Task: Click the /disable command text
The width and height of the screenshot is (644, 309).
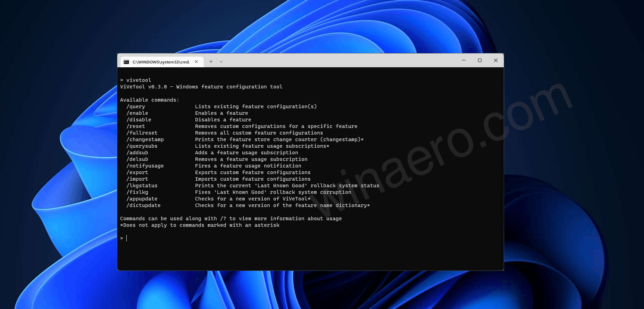Action: pyautogui.click(x=139, y=120)
